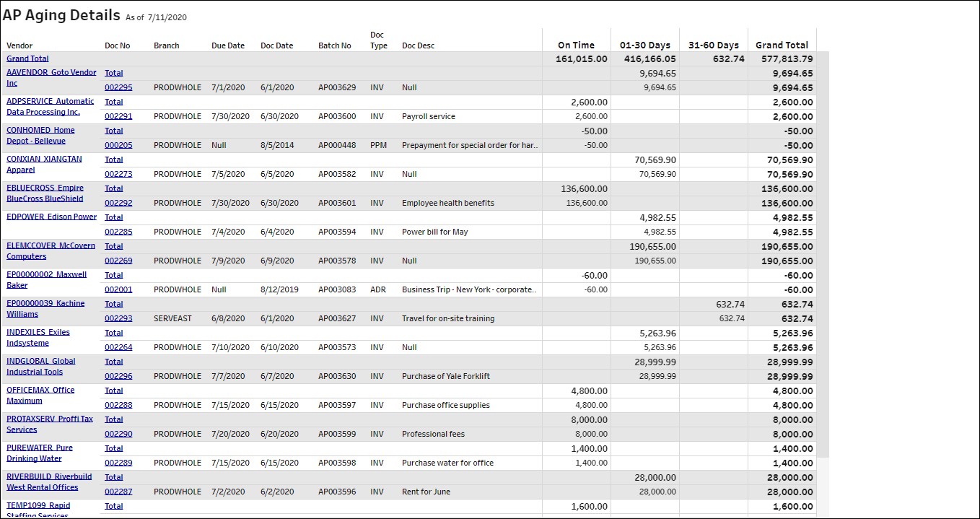This screenshot has height=519, width=980.
Task: Click the Total link for EDPOWER Edison Power
Action: 114,217
